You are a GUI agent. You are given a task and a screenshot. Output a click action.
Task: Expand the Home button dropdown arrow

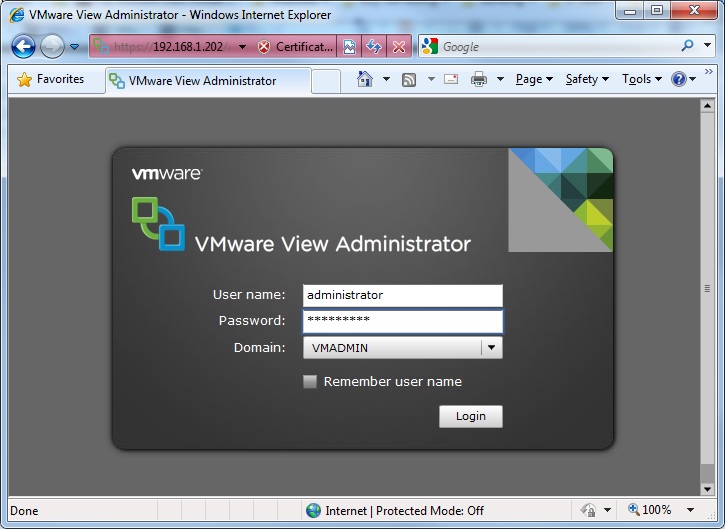[x=387, y=79]
